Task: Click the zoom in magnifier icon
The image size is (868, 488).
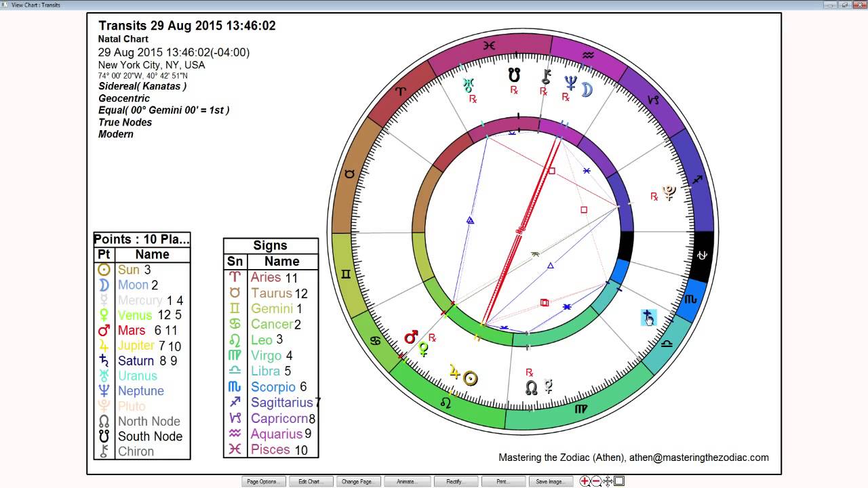Action: pyautogui.click(x=585, y=482)
